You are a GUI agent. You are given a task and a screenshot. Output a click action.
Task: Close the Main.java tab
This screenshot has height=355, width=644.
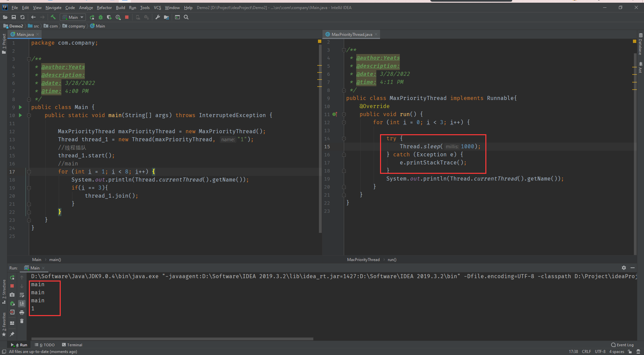[x=38, y=34]
